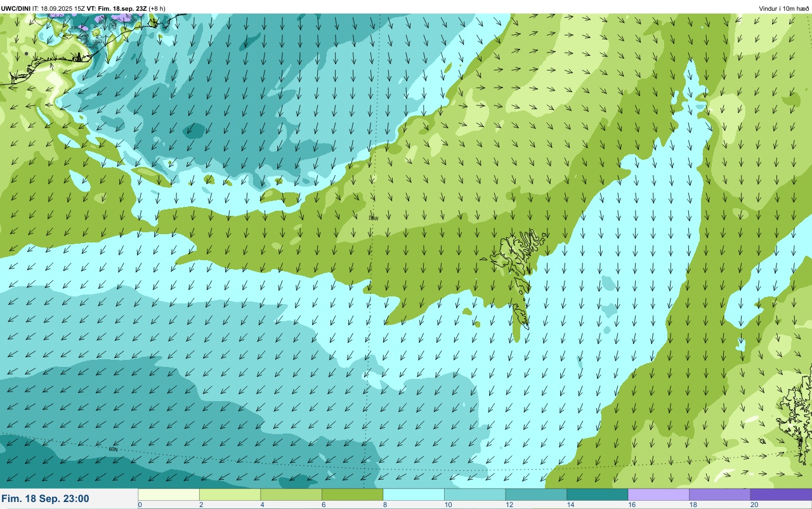
Task: Click the medium green 4–6 legend swatch
Action: [291, 494]
